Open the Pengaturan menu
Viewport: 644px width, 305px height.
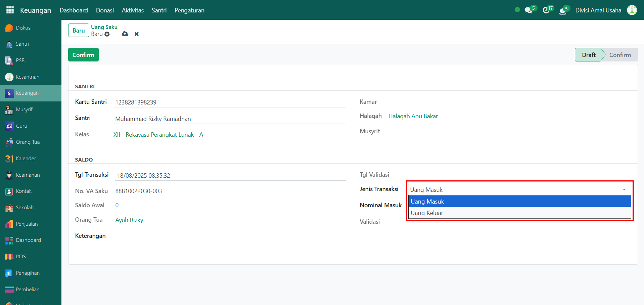tap(189, 10)
